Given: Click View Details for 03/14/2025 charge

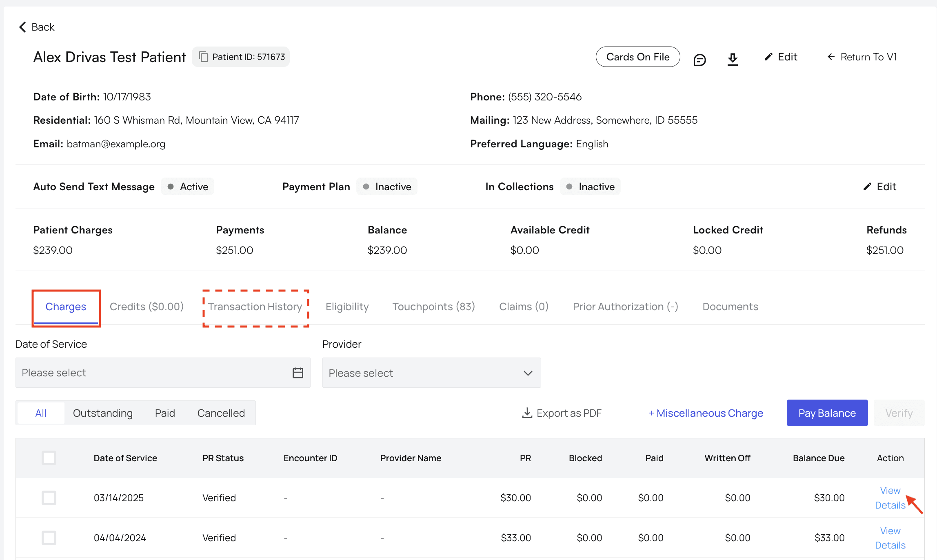Looking at the screenshot, I should pos(890,498).
